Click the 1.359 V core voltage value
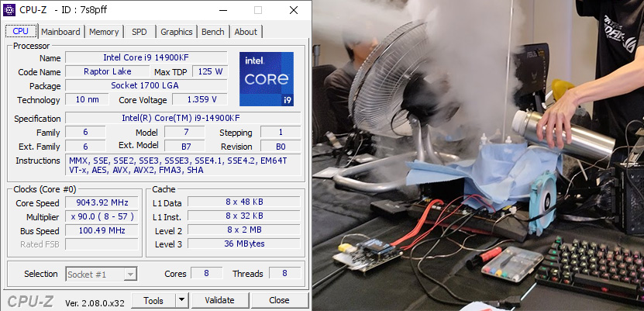This screenshot has height=311, width=644. 200,99
